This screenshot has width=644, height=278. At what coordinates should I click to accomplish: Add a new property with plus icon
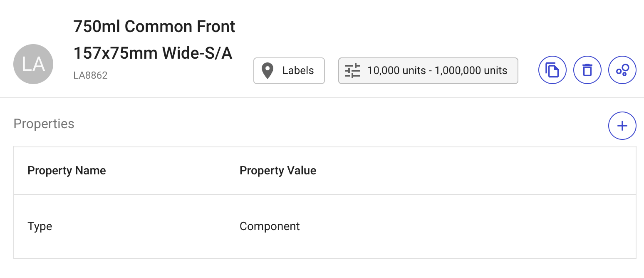tap(622, 126)
